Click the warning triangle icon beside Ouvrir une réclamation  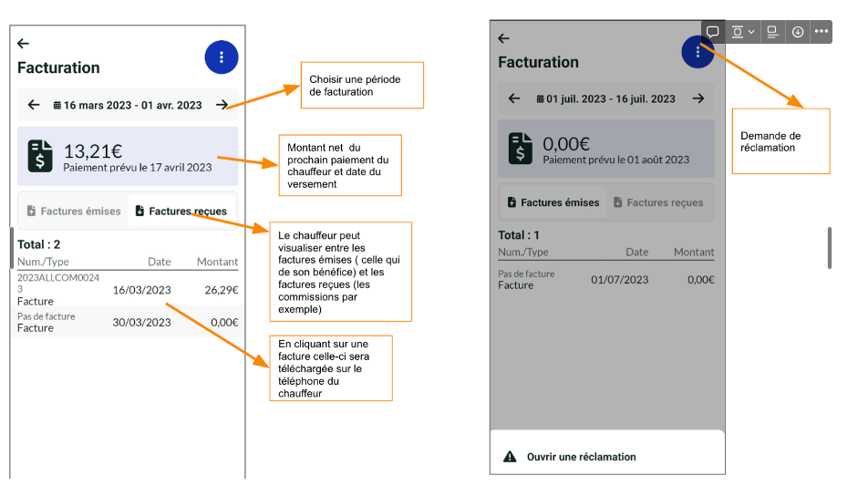tap(510, 457)
